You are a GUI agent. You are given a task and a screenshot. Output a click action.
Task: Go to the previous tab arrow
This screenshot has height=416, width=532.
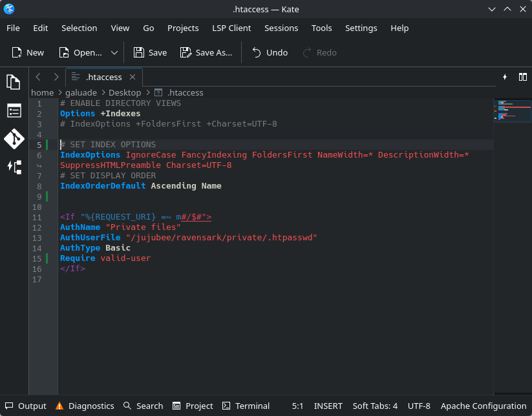point(39,77)
